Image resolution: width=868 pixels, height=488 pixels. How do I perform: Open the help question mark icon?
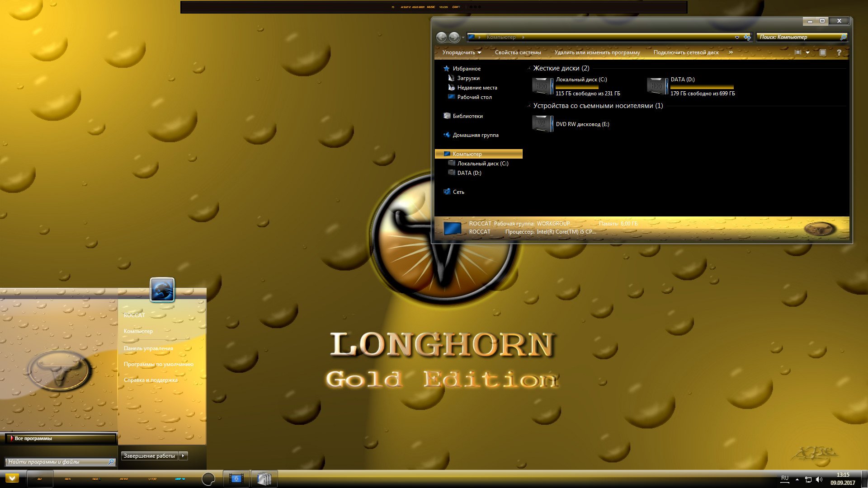tap(839, 52)
